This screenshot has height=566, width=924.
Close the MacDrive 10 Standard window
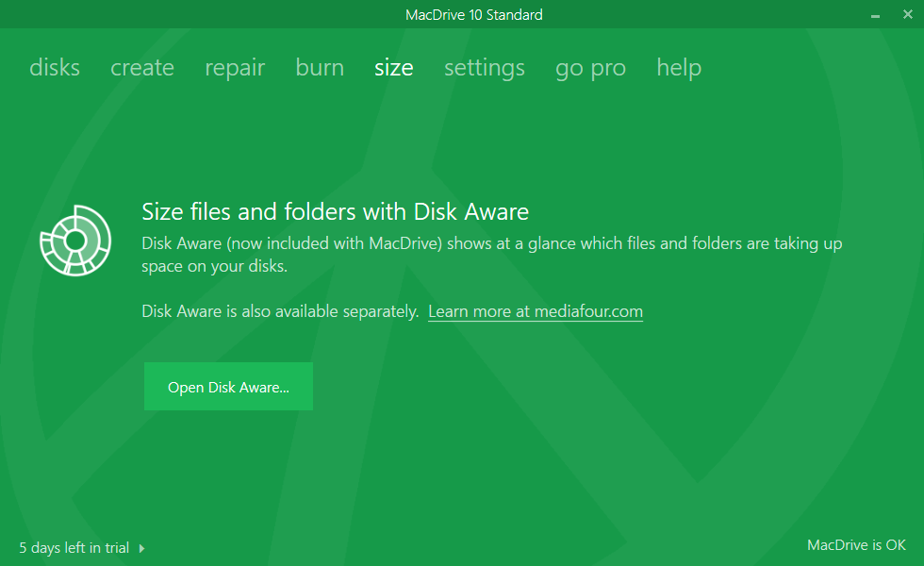pyautogui.click(x=904, y=14)
